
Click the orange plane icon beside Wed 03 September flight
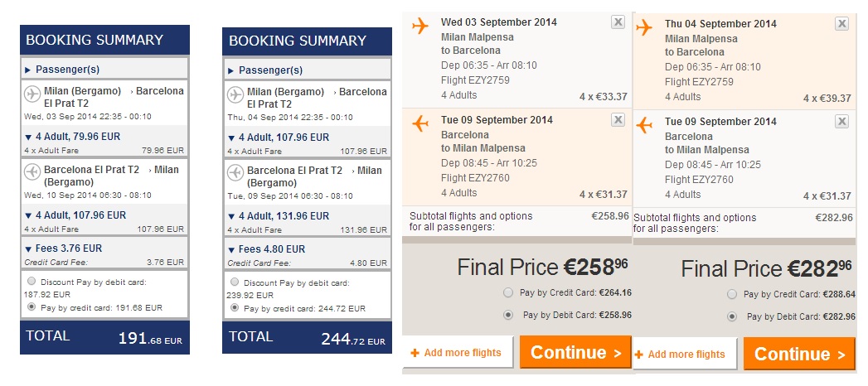click(x=420, y=26)
